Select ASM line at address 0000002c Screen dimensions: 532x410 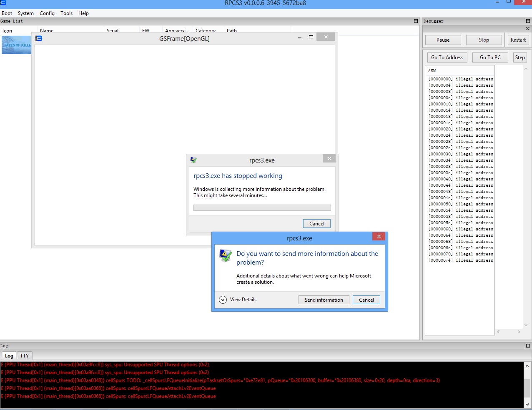pos(461,147)
